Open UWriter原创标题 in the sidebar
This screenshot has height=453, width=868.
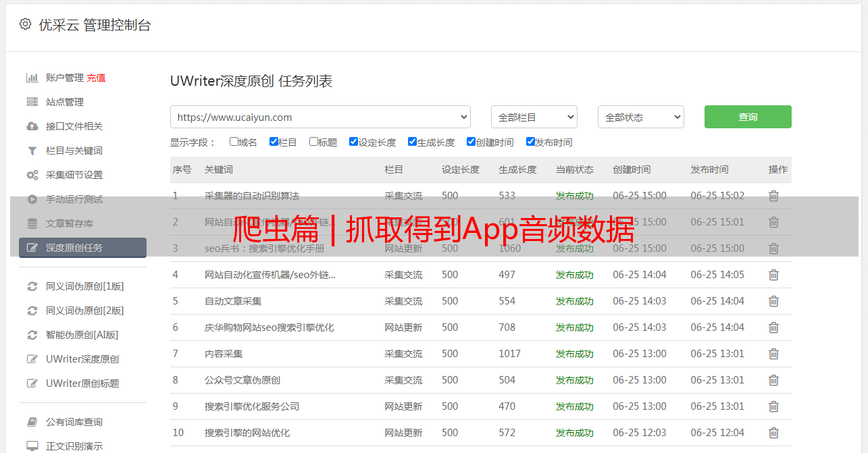[x=82, y=383]
